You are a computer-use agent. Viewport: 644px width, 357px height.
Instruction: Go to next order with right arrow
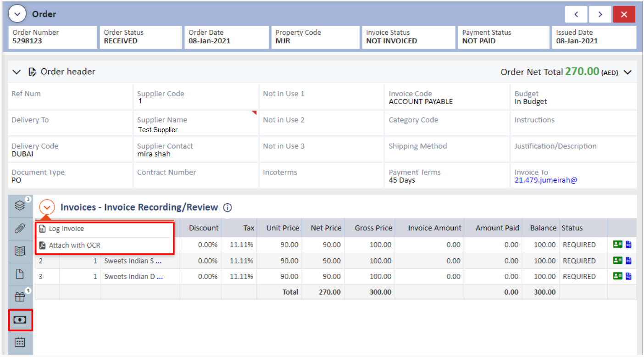coord(600,14)
